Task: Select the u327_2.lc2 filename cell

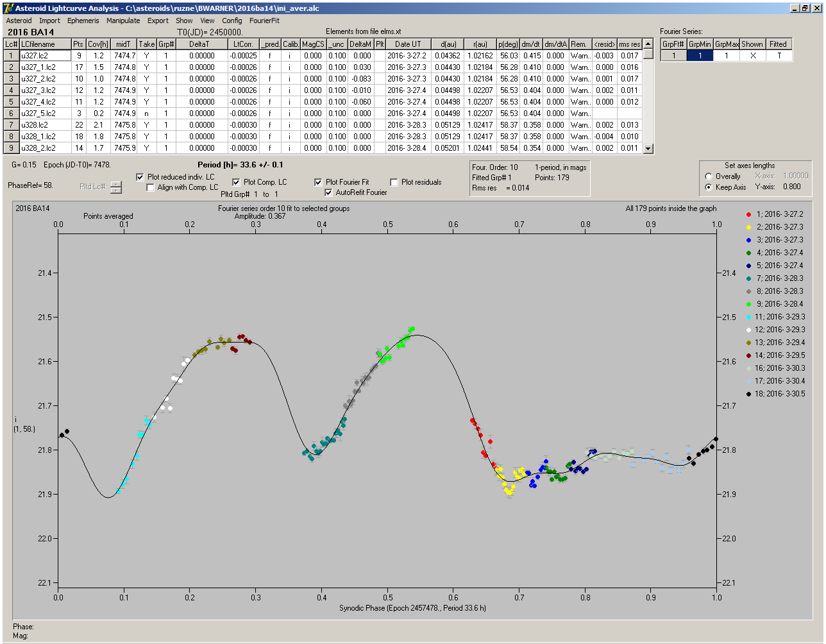Action: point(45,79)
